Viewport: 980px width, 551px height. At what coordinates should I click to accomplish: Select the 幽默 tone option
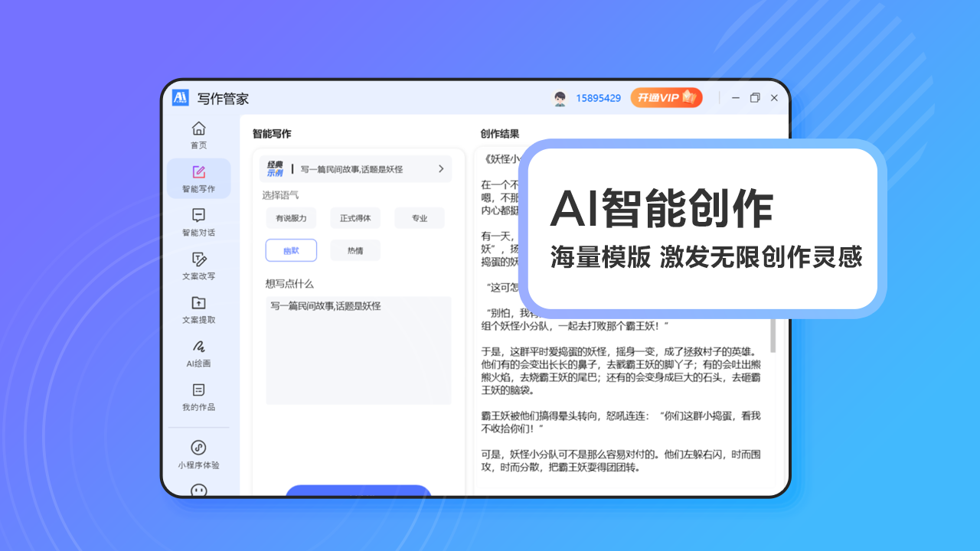pyautogui.click(x=291, y=250)
